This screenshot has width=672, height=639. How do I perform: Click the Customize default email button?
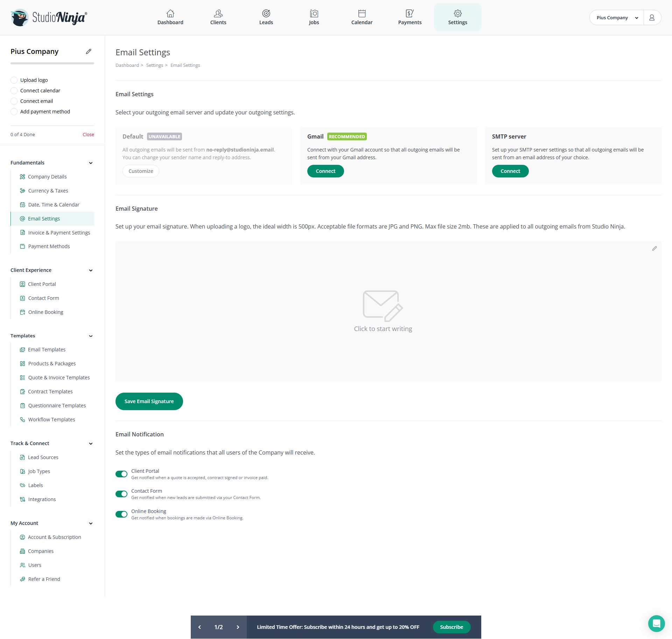[x=141, y=171]
